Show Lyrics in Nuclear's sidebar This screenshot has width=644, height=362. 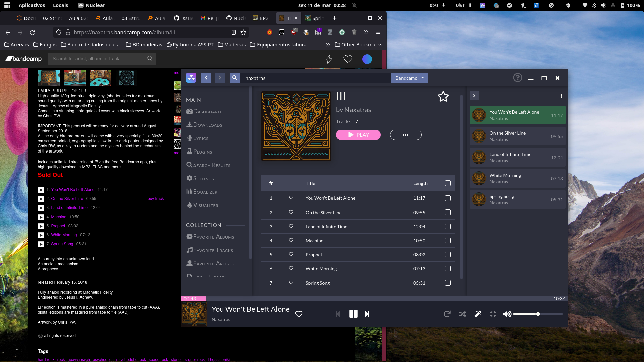pos(200,138)
